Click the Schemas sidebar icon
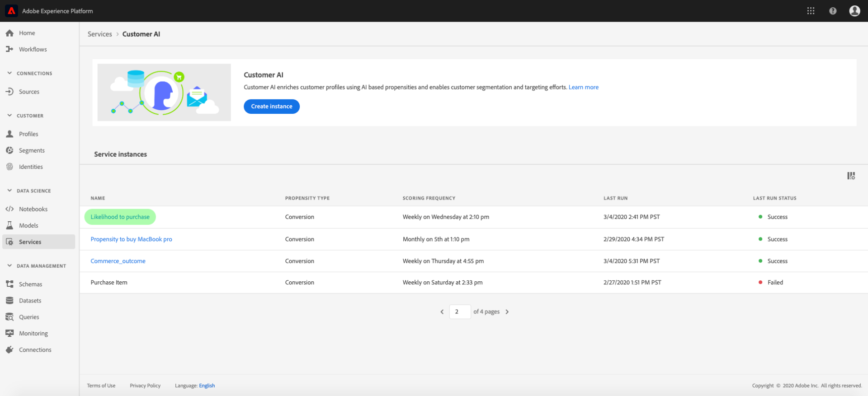 (9, 284)
